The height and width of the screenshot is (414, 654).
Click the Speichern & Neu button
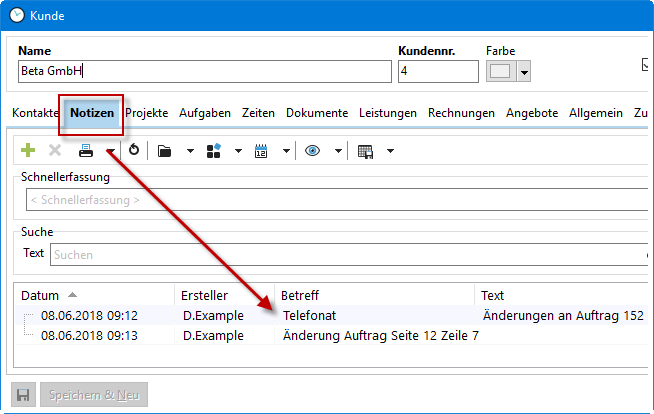97,394
